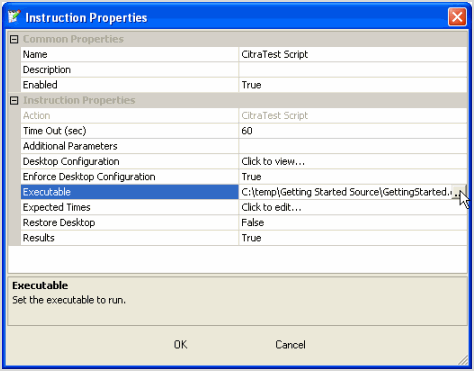The width and height of the screenshot is (474, 371).
Task: Click the Cancel button
Action: coord(290,344)
